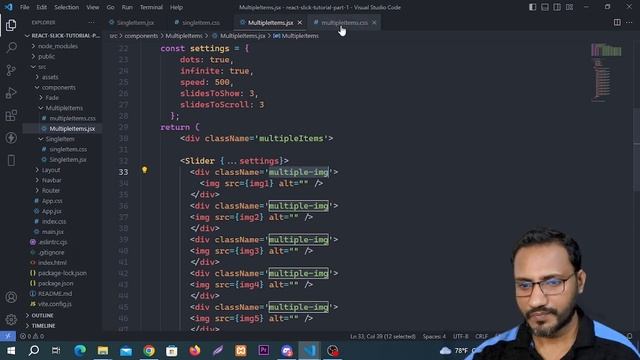This screenshot has width=640, height=360.
Task: Click Spaces: 4 indentation status entry
Action: point(434,336)
